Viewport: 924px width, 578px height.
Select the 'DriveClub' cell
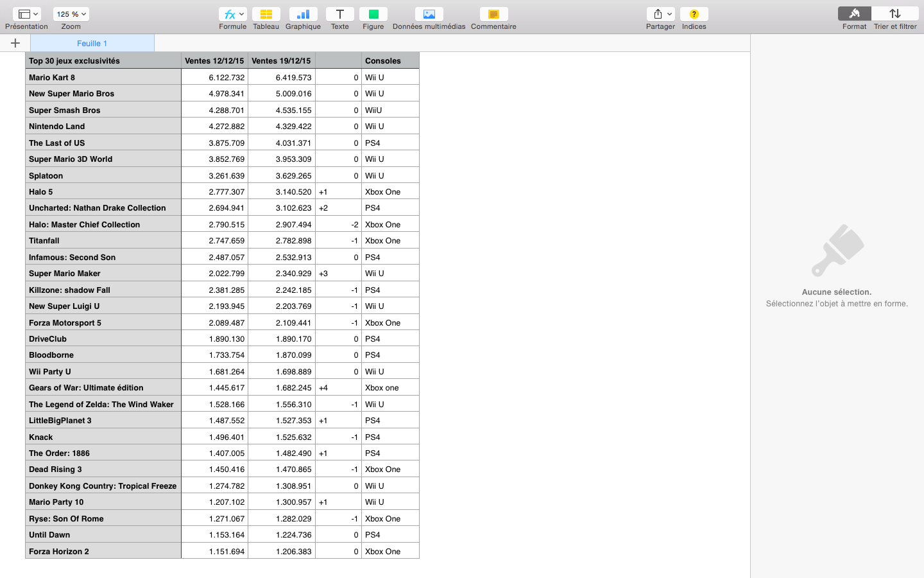(103, 339)
